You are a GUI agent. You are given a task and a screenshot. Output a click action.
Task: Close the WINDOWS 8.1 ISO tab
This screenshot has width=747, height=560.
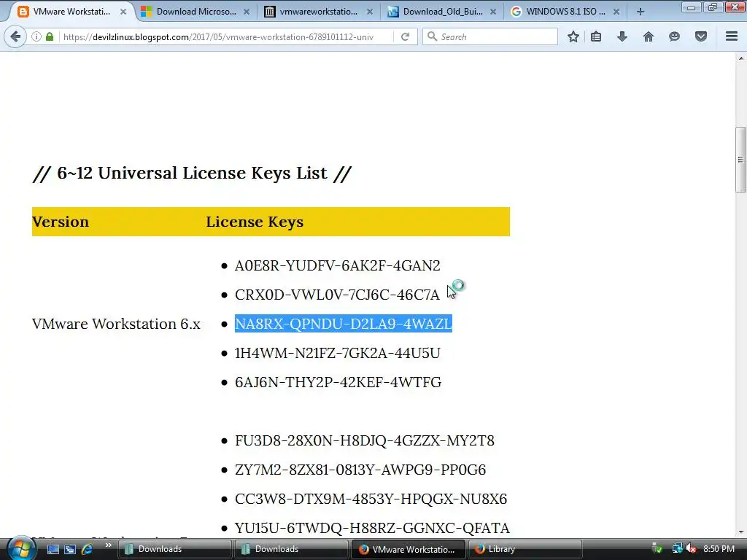(616, 12)
